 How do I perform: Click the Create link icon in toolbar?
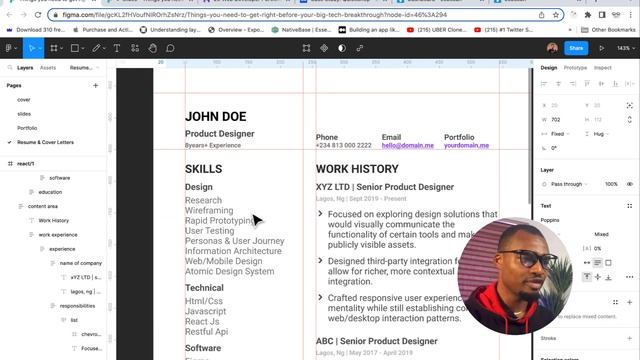click(360, 48)
